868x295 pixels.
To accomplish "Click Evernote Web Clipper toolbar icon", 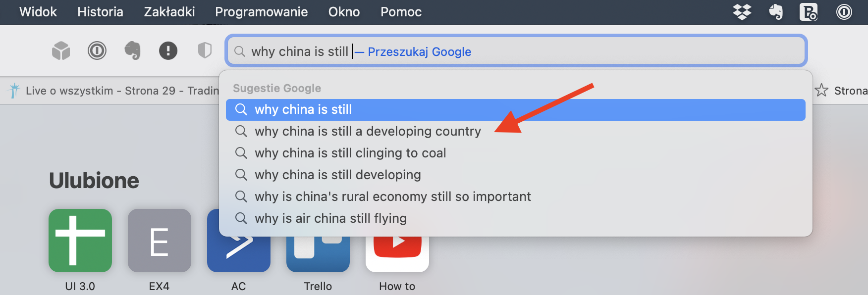I will (x=132, y=50).
